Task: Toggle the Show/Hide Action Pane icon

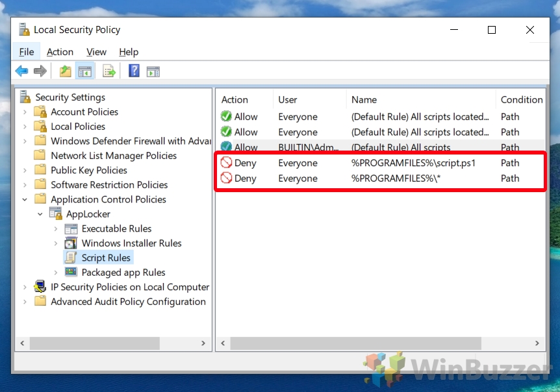Action: [153, 71]
